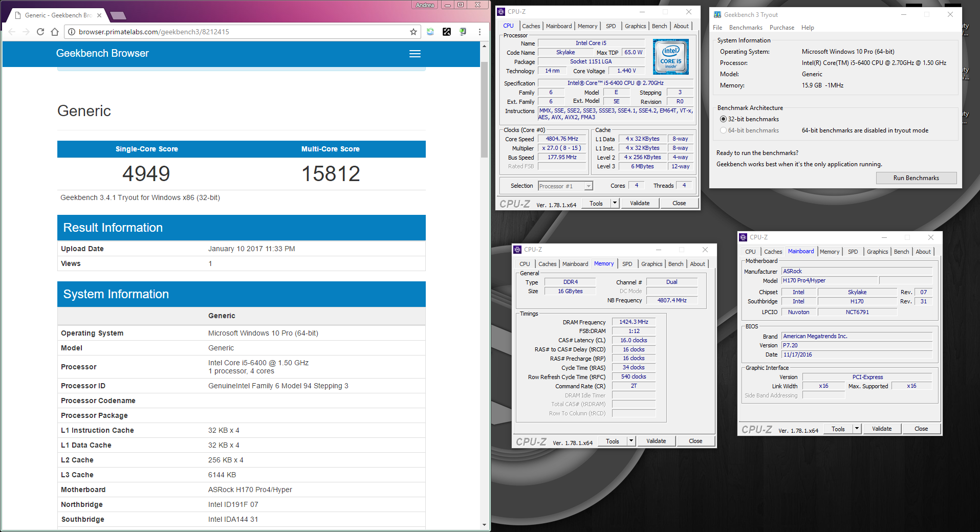The image size is (980, 532).
Task: Bookmark this page with the star icon
Action: pyautogui.click(x=413, y=32)
